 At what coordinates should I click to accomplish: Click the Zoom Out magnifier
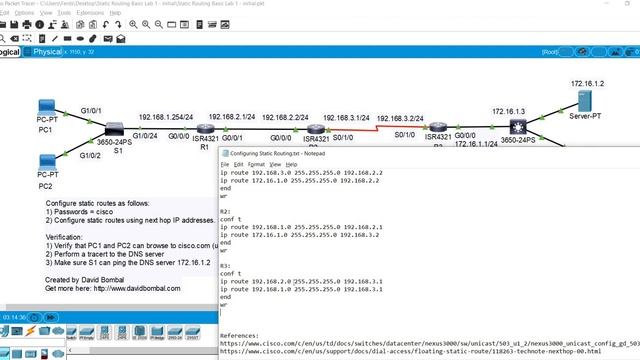pyautogui.click(x=159, y=25)
